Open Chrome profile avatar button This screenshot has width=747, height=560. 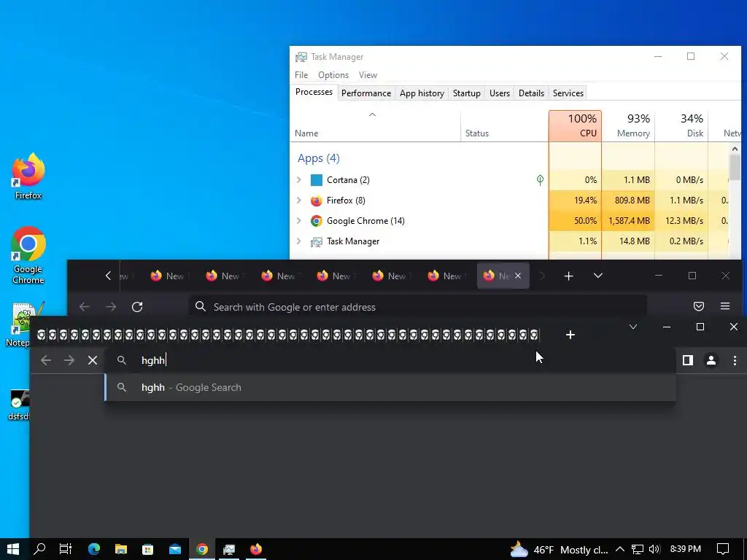(711, 360)
